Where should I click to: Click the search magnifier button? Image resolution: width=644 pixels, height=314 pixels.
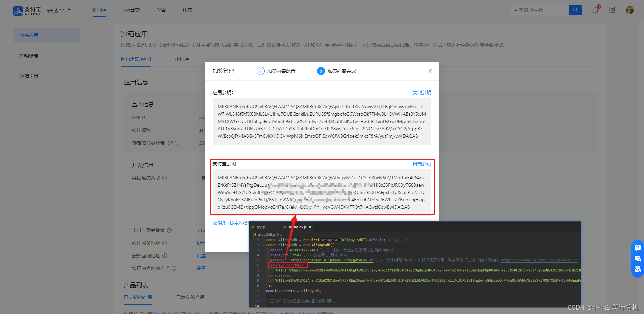575,10
